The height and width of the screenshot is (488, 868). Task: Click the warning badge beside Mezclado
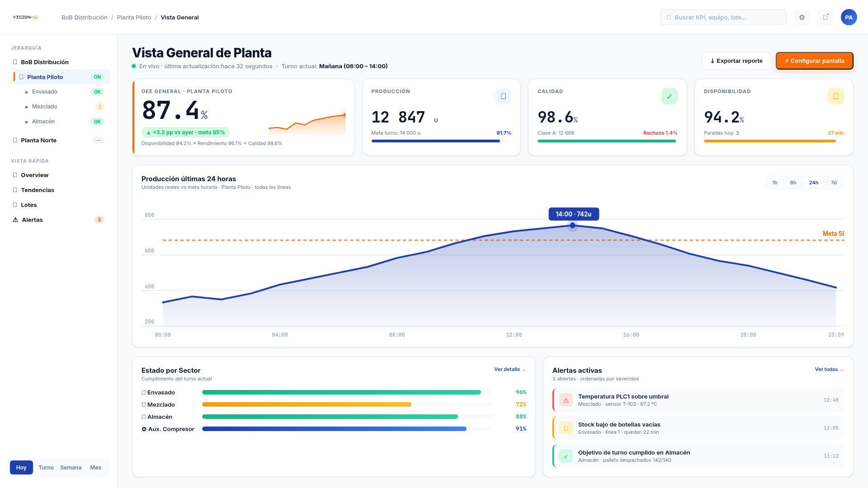pos(100,107)
